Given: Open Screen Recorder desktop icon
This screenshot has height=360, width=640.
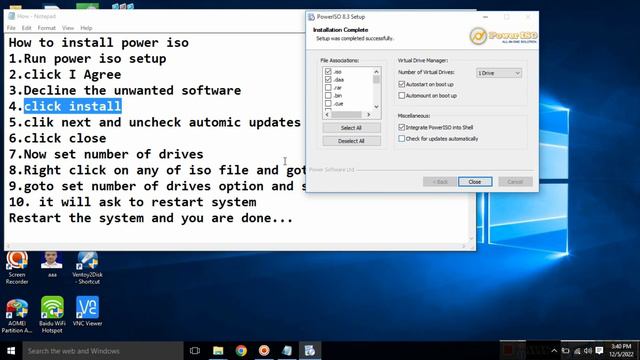Looking at the screenshot, I should pos(17,268).
